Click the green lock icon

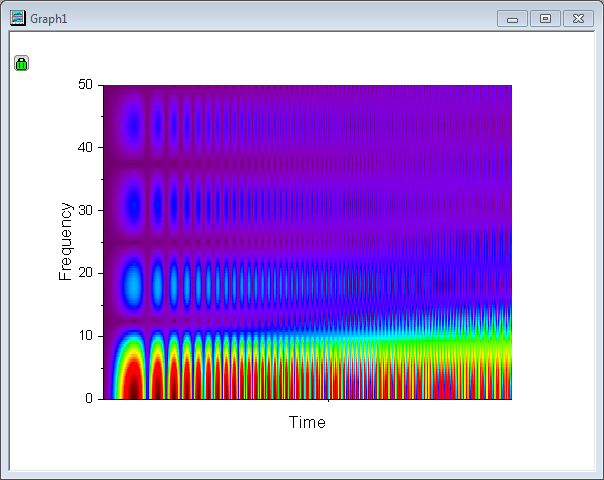[21, 64]
